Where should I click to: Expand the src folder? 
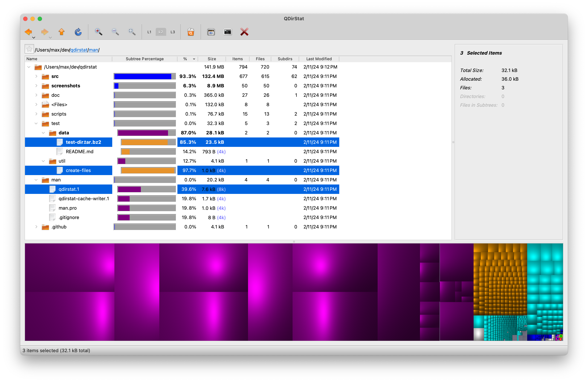pyautogui.click(x=36, y=76)
